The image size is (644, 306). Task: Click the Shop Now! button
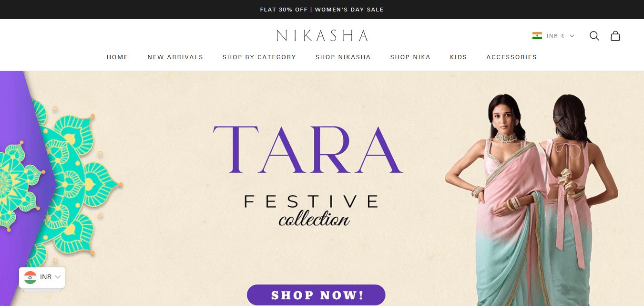pos(316,295)
